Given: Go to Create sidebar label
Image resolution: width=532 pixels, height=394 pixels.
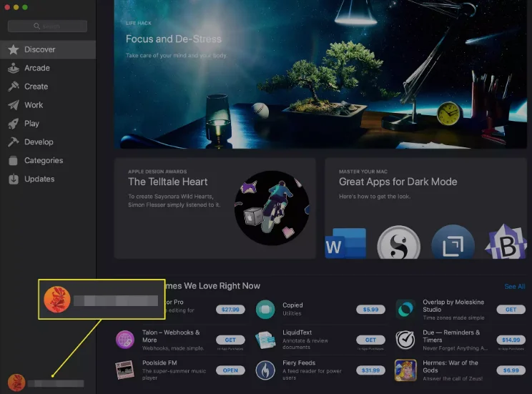Looking at the screenshot, I should coord(36,87).
